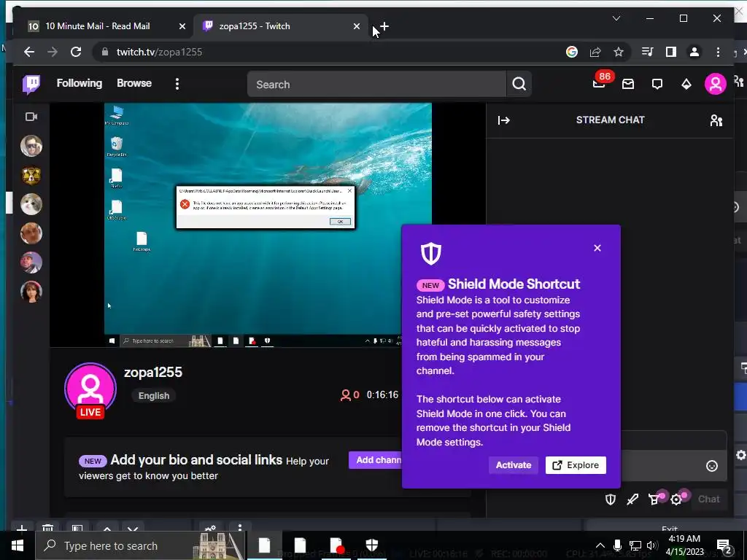This screenshot has height=560, width=747.
Task: Open the Windows notification center
Action: [724, 545]
